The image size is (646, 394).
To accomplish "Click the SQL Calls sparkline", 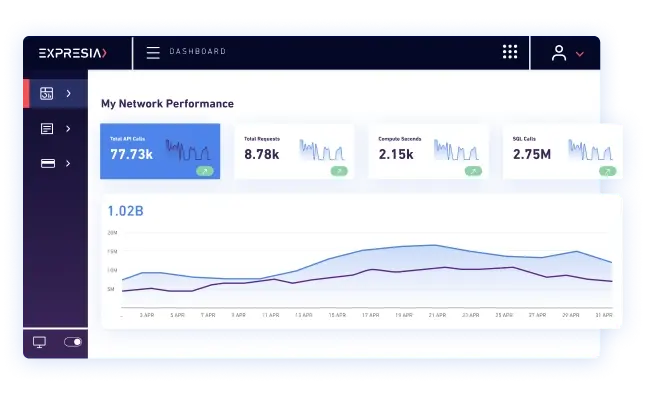I will [x=591, y=150].
